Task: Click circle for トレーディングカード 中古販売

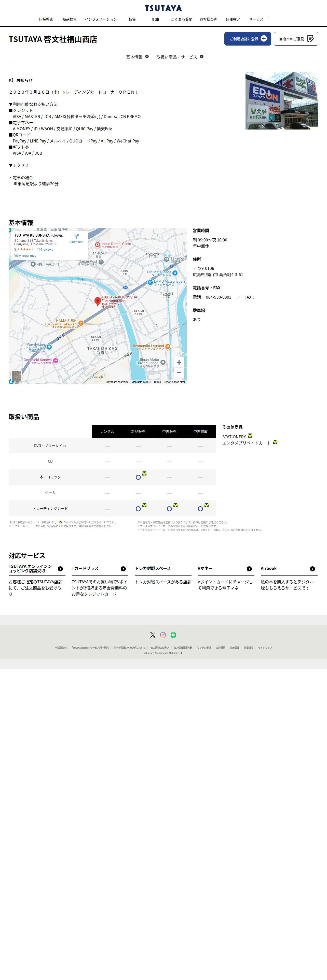Action: click(169, 509)
